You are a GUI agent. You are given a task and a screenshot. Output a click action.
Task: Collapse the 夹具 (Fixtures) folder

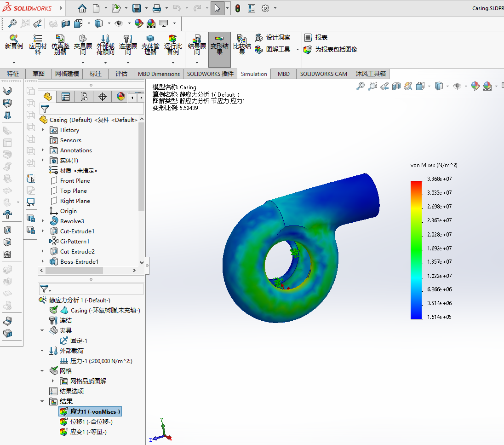pos(42,330)
